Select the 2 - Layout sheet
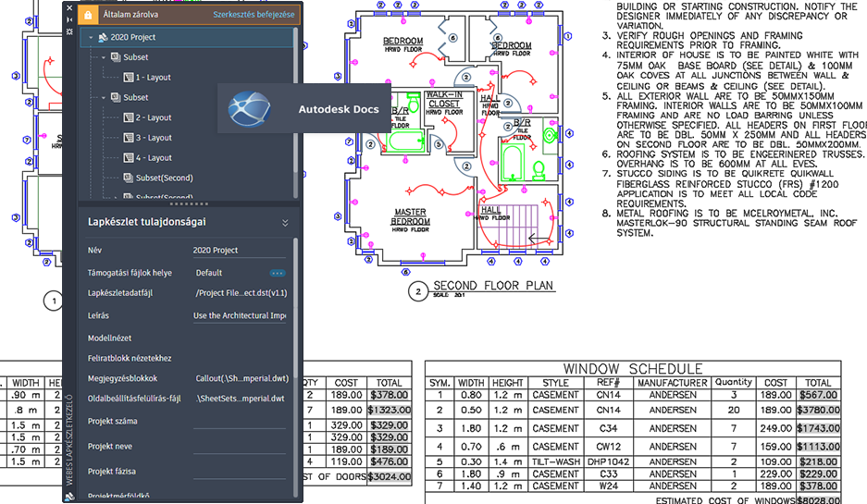Screen dimensions: 867x504 click(x=154, y=117)
